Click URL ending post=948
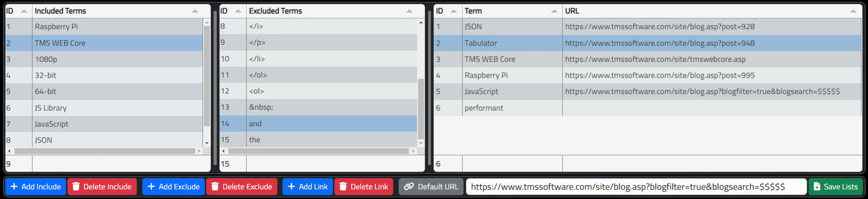The image size is (868, 199). pyautogui.click(x=660, y=43)
